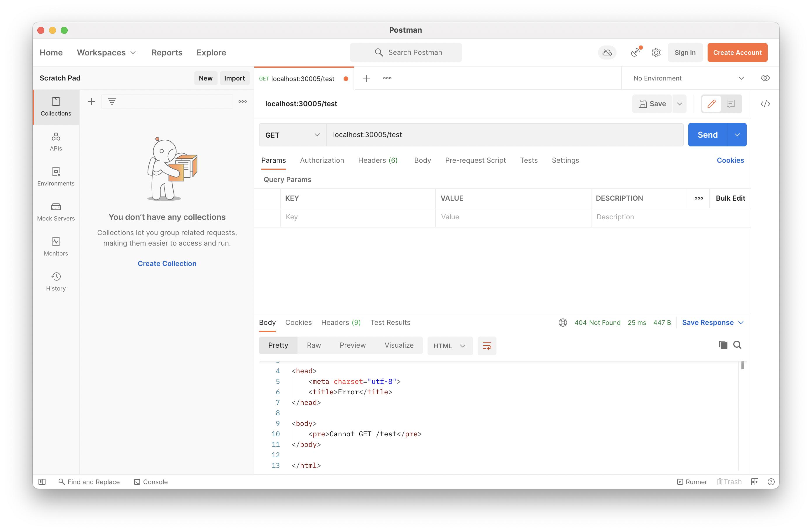The width and height of the screenshot is (812, 532).
Task: Click the Import button
Action: [235, 78]
